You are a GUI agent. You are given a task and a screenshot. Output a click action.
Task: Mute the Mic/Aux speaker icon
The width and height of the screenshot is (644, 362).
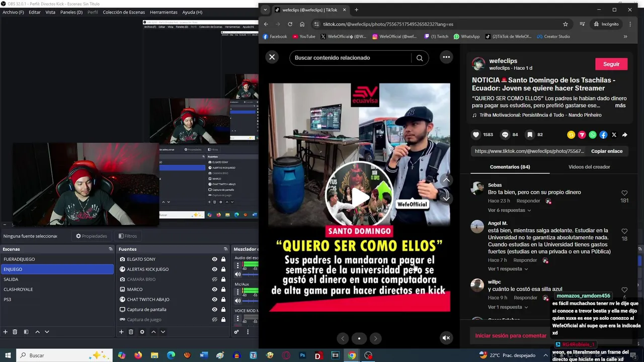(x=237, y=301)
